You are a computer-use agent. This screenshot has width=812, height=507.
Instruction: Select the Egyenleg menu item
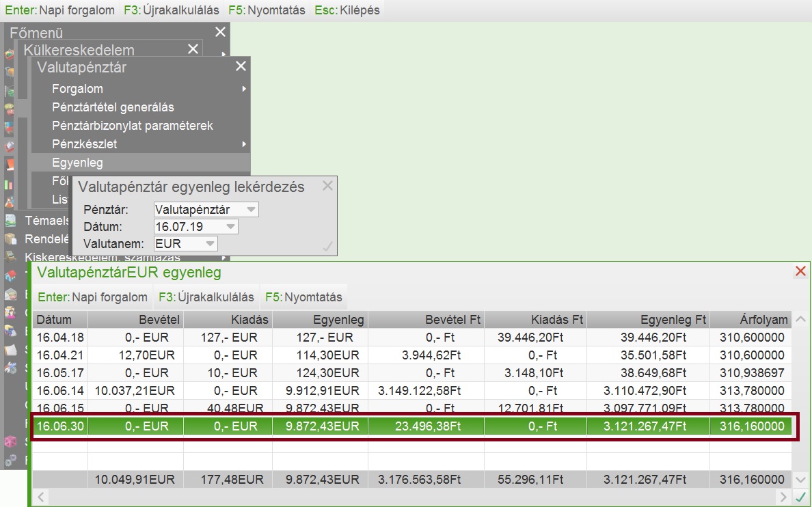pos(140,163)
